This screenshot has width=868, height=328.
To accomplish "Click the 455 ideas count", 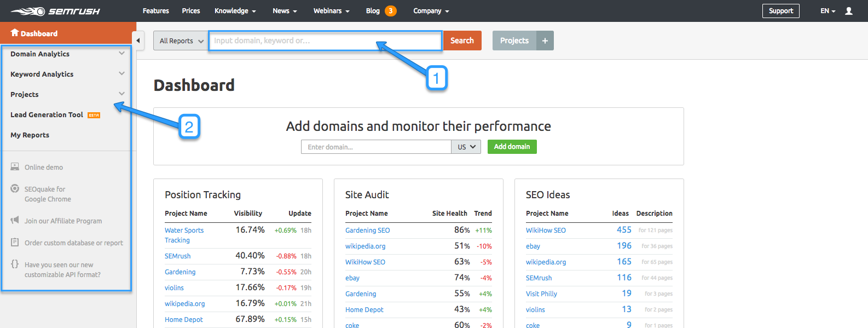I will 624,229.
